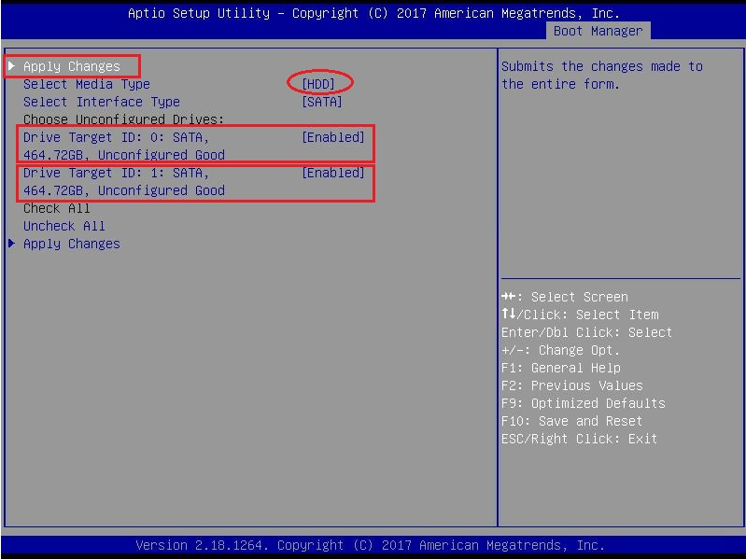
Task: Select the highlighted Apply Changes at top
Action: 71,66
